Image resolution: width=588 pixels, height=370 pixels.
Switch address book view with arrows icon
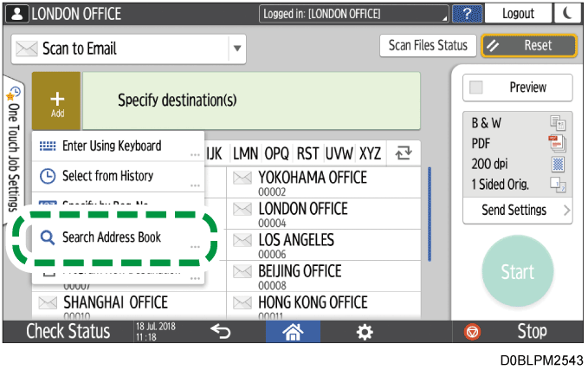coord(403,153)
